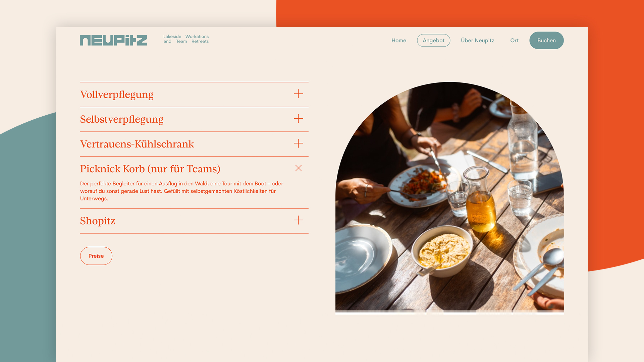Navigate to the Home menu item
The height and width of the screenshot is (362, 644).
pos(398,40)
